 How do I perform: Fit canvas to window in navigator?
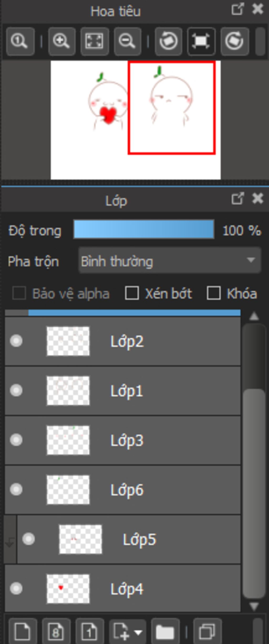(95, 41)
